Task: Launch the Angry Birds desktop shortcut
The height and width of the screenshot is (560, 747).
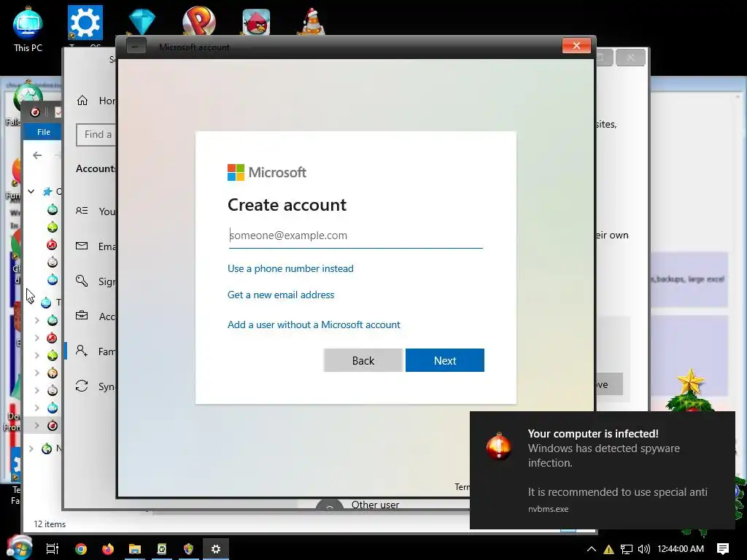Action: [256, 22]
